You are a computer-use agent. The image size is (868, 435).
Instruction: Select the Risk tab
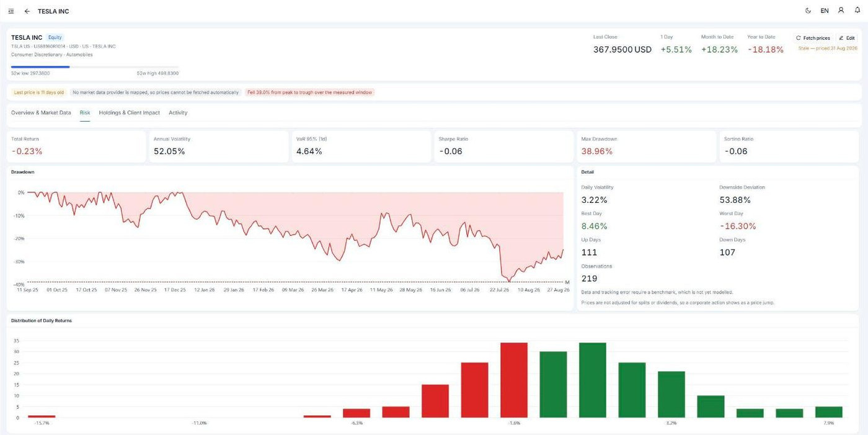[x=85, y=113]
